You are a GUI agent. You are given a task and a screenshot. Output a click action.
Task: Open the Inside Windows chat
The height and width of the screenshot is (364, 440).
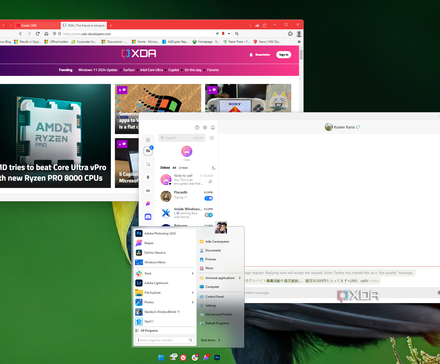coord(187,213)
